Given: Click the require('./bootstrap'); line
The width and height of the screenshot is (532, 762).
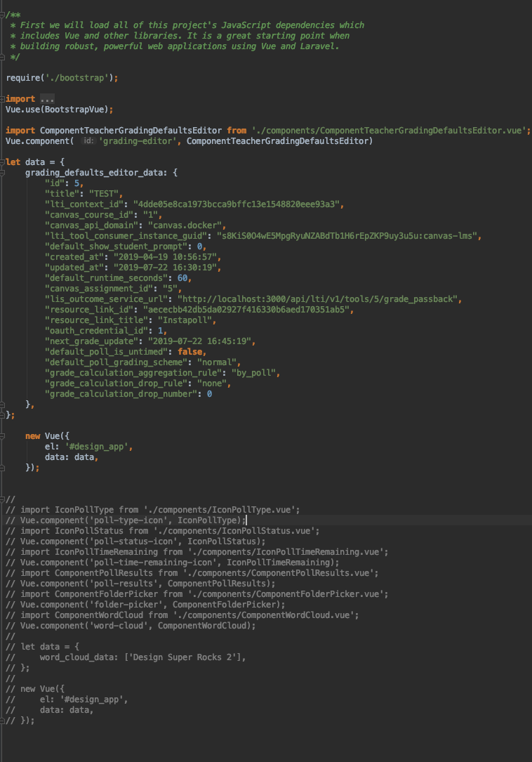Looking at the screenshot, I should pos(62,78).
